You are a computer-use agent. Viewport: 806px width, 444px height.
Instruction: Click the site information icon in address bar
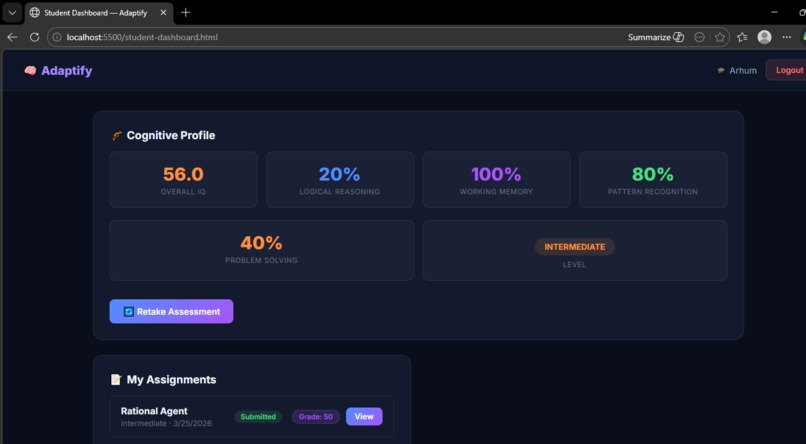pos(57,37)
